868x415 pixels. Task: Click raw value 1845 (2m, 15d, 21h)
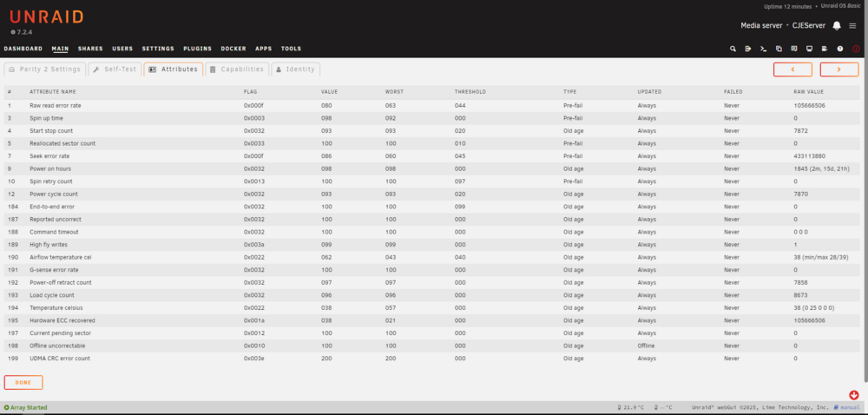point(820,168)
